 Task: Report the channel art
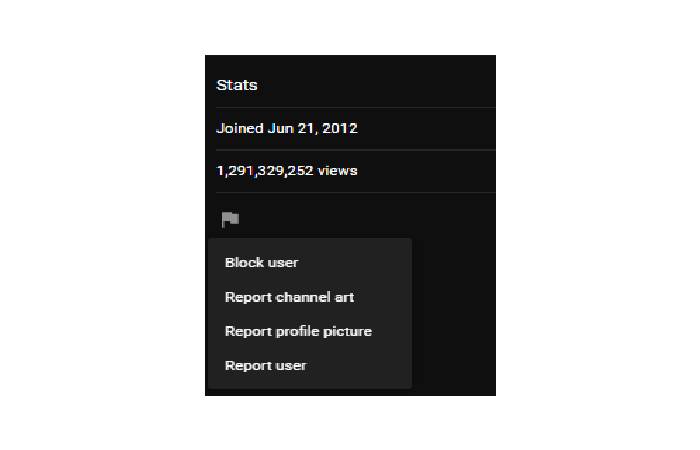289,297
